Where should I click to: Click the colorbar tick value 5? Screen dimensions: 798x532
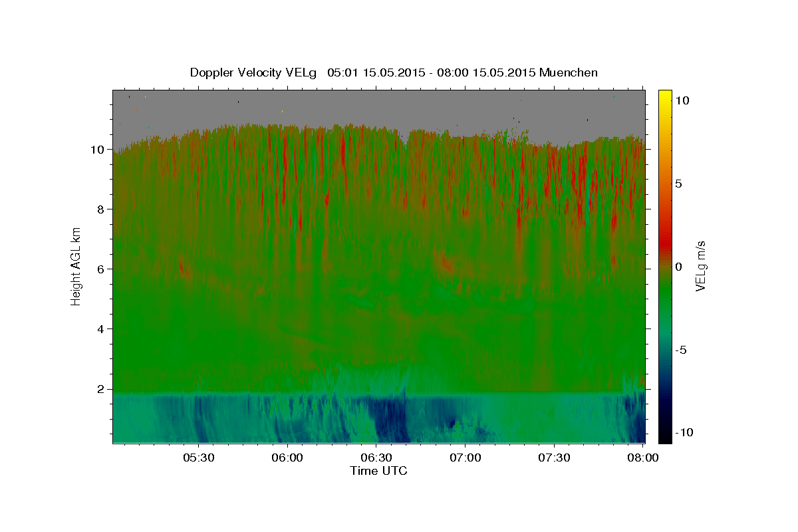(x=679, y=184)
